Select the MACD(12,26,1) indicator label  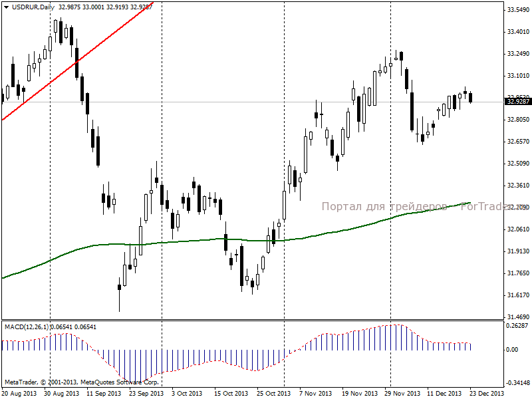coord(27,327)
